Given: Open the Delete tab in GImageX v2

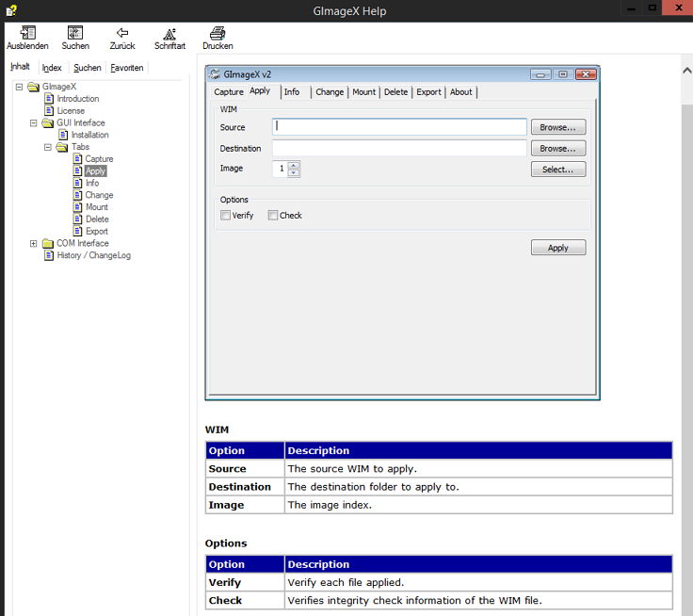Looking at the screenshot, I should click(395, 92).
